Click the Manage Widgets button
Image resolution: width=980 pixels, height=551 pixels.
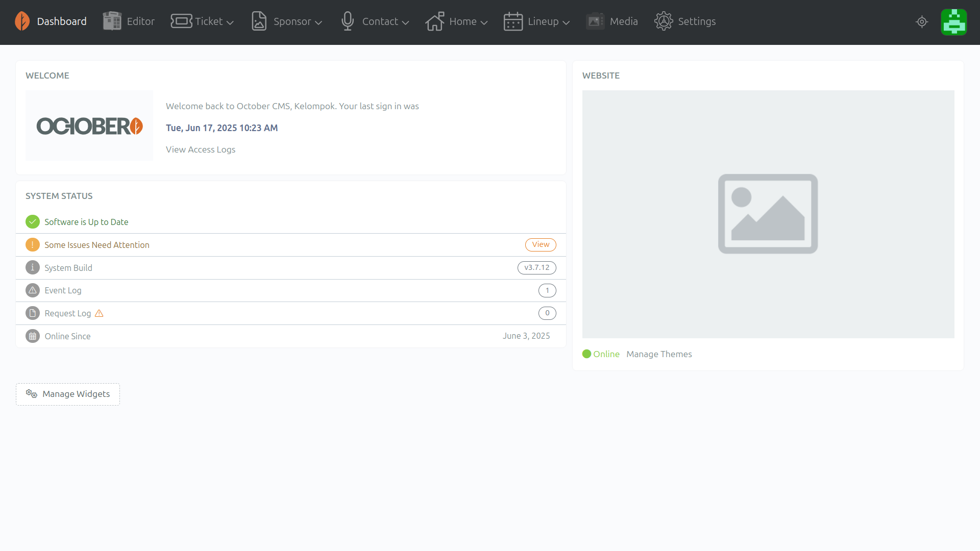tap(68, 394)
